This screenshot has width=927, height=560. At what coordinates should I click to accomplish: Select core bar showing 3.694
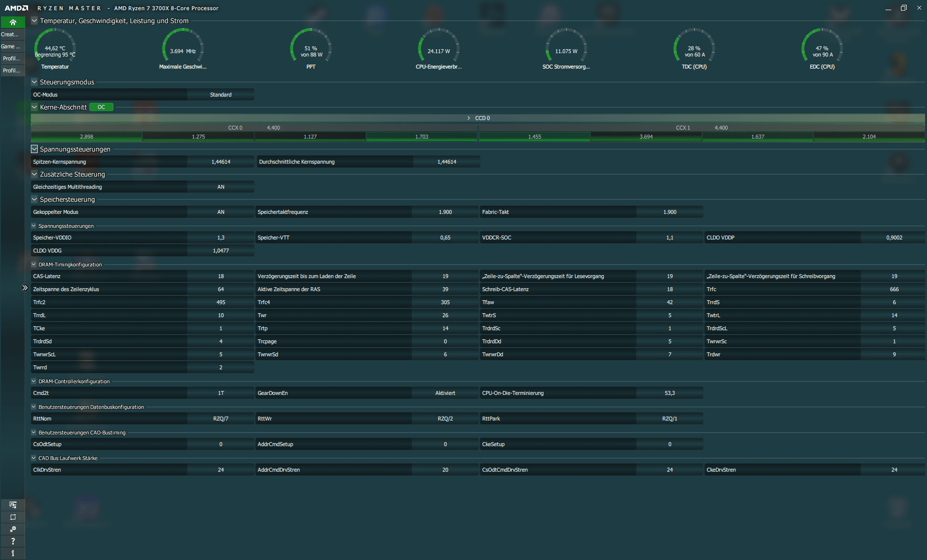coord(646,137)
